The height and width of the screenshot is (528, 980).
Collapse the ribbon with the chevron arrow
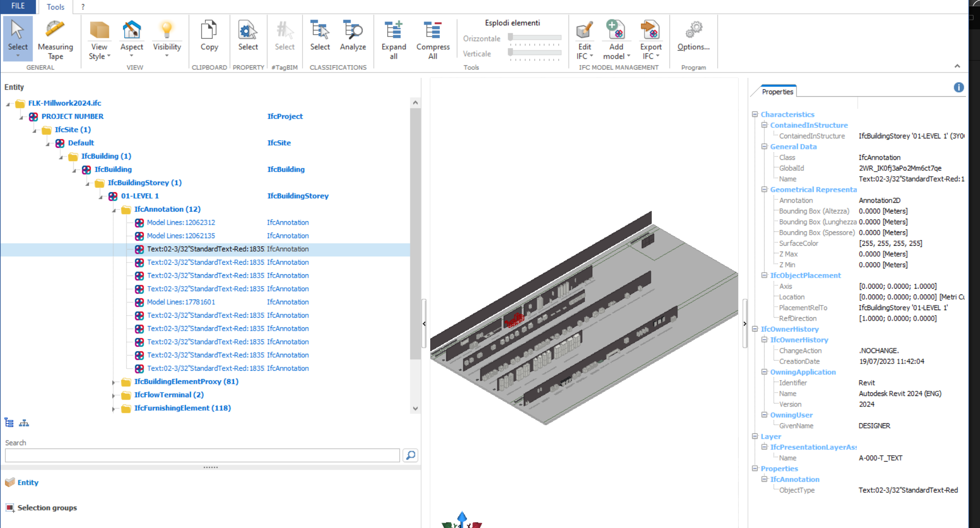click(957, 66)
